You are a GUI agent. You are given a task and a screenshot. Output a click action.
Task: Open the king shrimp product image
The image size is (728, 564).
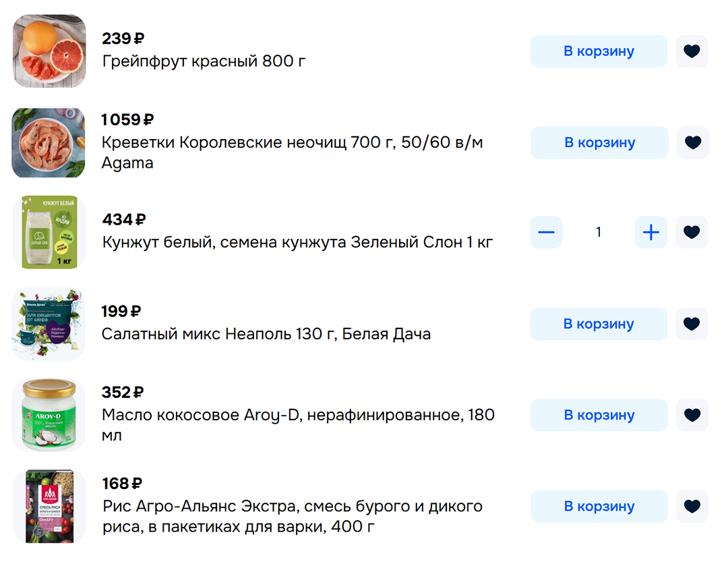point(49,142)
